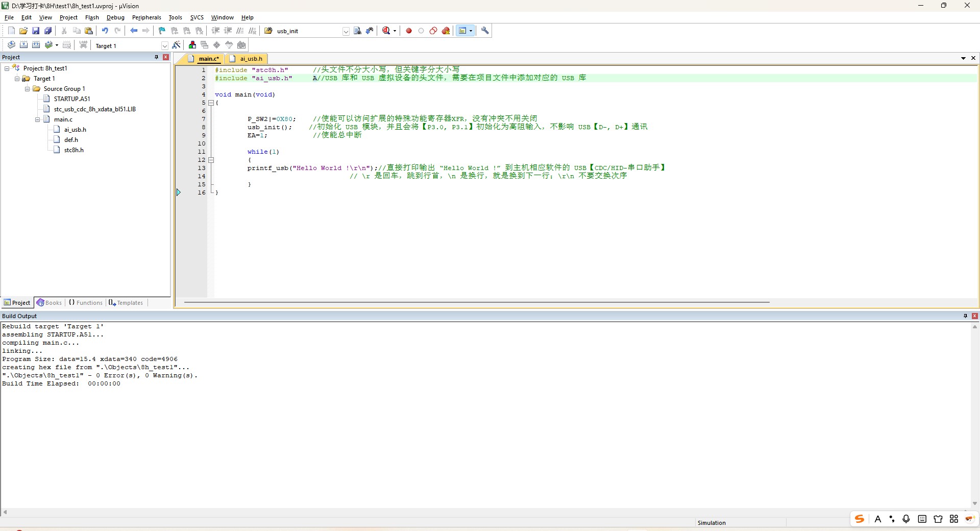Select stc8h.h in project tree
Viewport: 980px width, 531px height.
coord(73,150)
